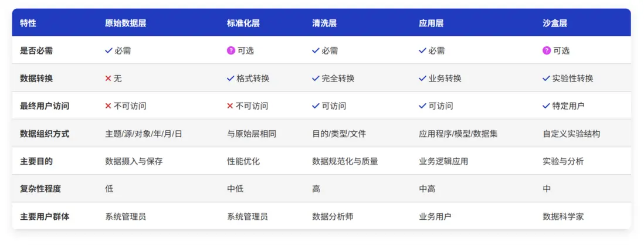The image size is (644, 245).
Task: Click the purple question icon under 标准化层
Action: click(x=231, y=50)
